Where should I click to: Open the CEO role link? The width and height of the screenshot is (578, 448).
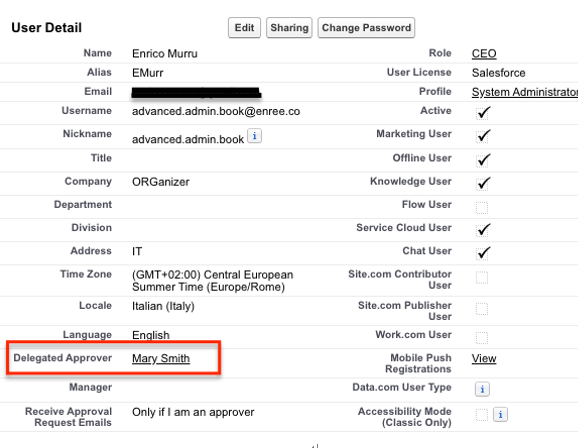click(x=484, y=54)
